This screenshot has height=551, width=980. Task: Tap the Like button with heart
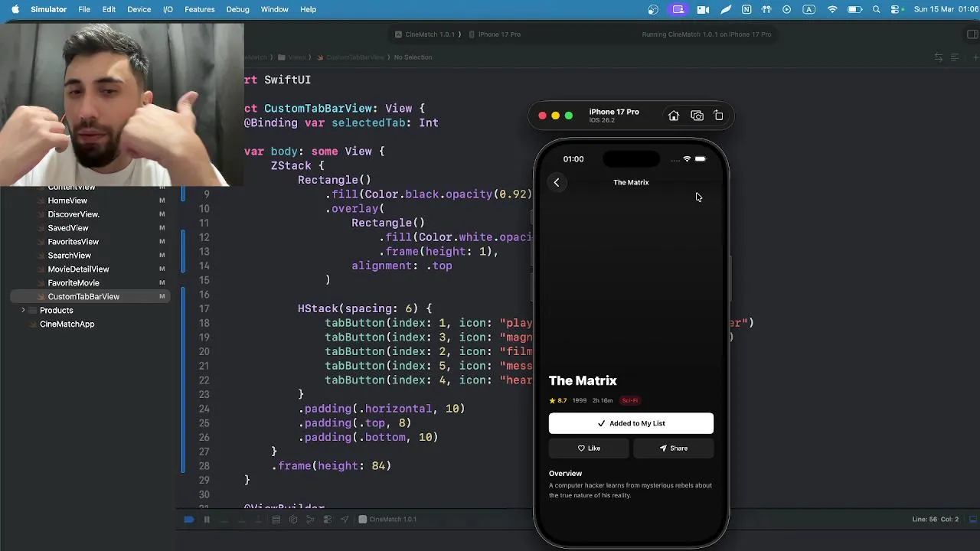pyautogui.click(x=589, y=448)
